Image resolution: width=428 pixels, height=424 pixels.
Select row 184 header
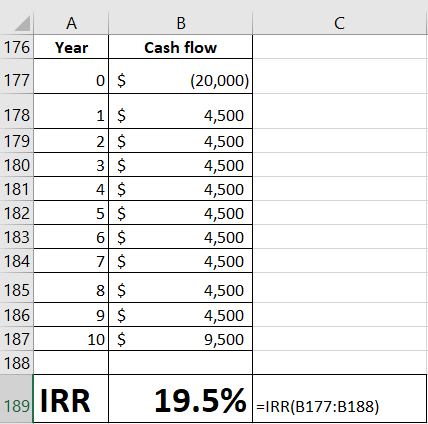point(17,261)
